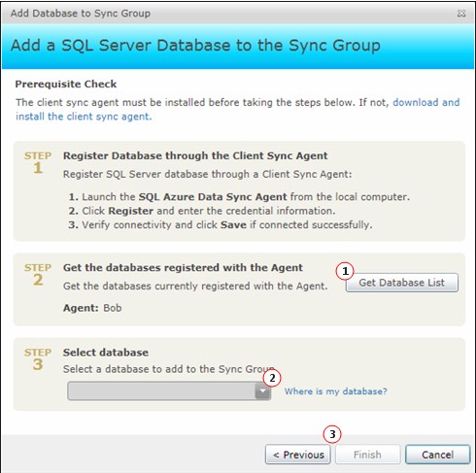Expand the database selection dropdown arrow
Viewport: 476px width, 473px height.
(262, 391)
